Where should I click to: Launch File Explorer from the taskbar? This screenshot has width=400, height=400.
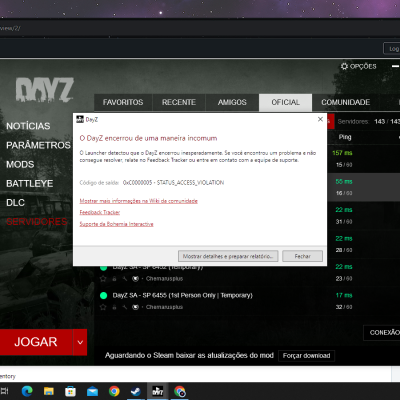click(49, 391)
